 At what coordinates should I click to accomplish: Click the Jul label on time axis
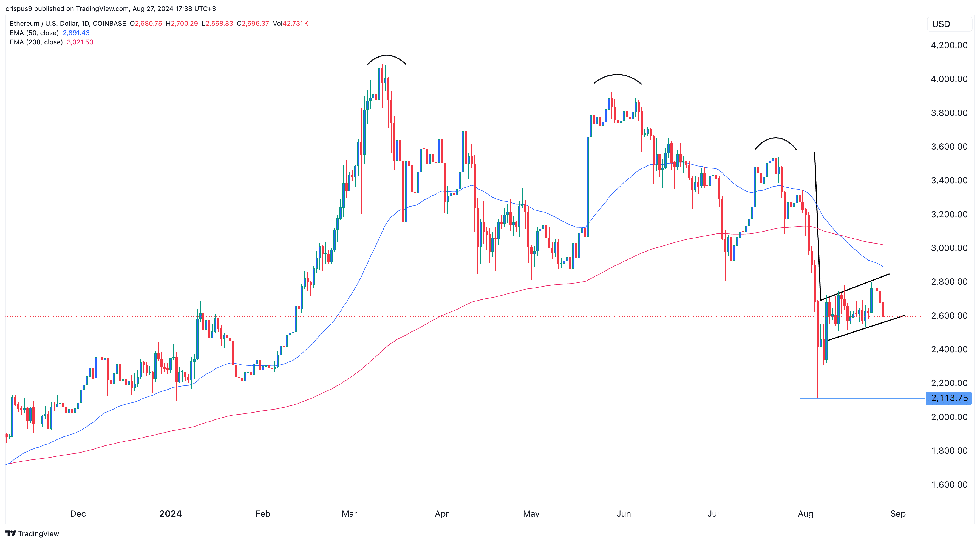[x=713, y=514]
